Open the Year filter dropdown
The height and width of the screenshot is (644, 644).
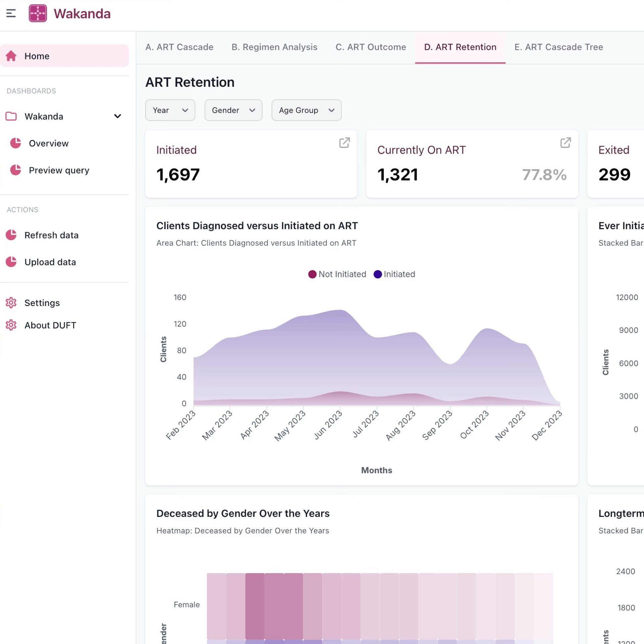[x=170, y=110]
